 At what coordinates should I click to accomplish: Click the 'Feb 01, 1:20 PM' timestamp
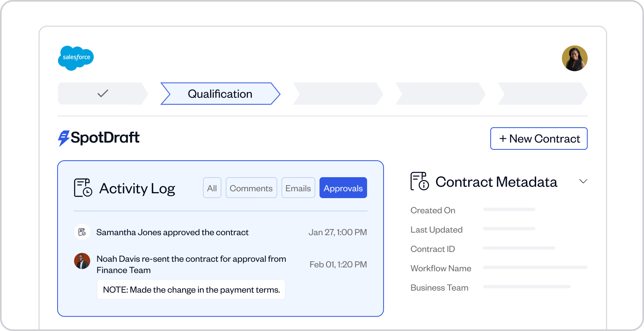click(x=338, y=265)
